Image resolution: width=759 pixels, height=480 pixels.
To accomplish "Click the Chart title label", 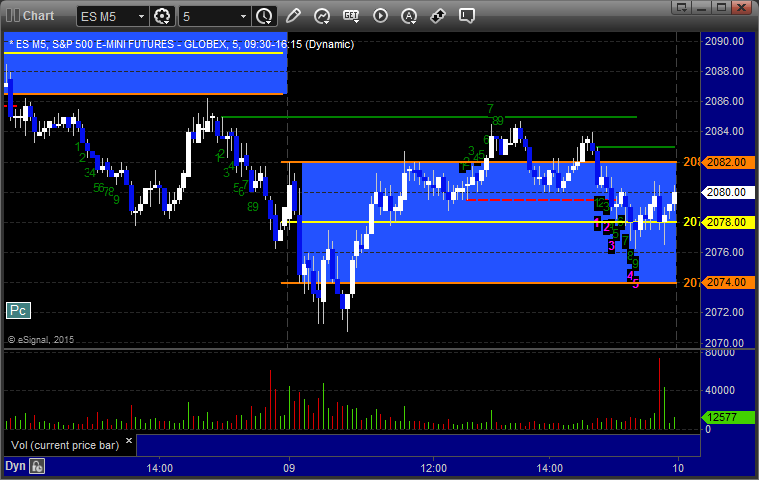I will (x=38, y=16).
